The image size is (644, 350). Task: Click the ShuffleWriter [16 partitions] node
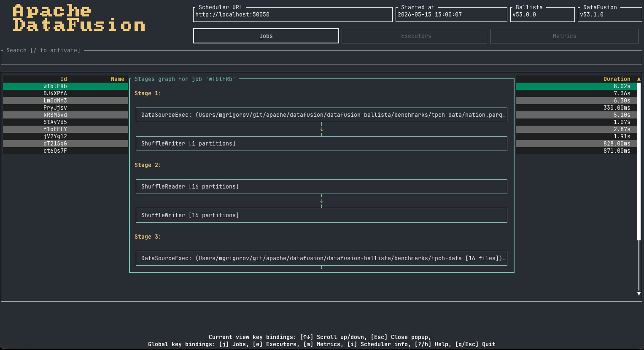[321, 215]
